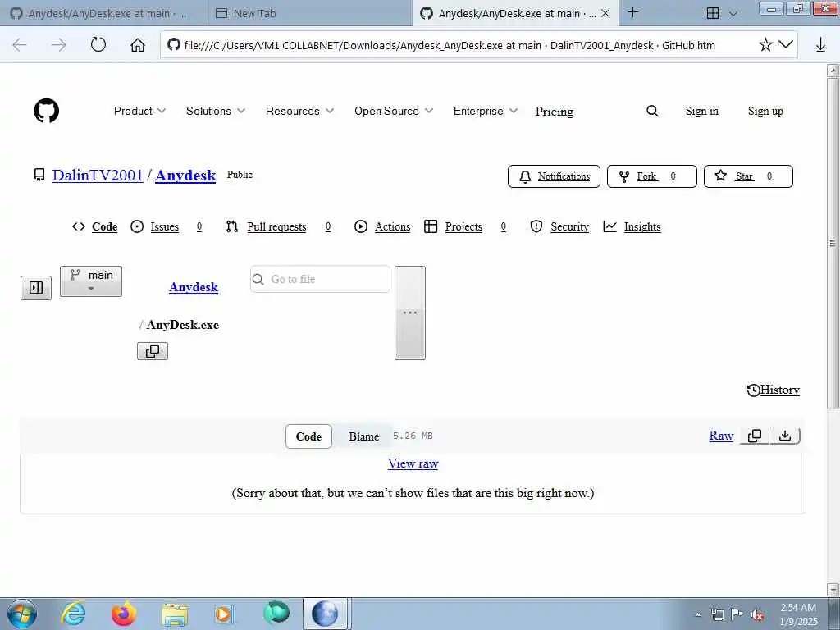The height and width of the screenshot is (630, 840).
Task: Toggle the file tree side panel
Action: coord(36,288)
